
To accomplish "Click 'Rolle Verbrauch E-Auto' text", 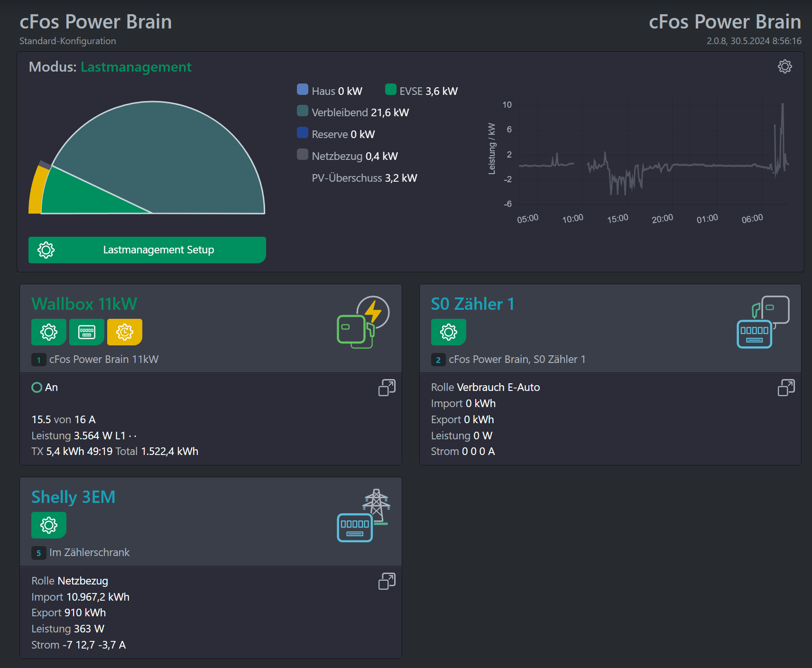I will pos(485,387).
